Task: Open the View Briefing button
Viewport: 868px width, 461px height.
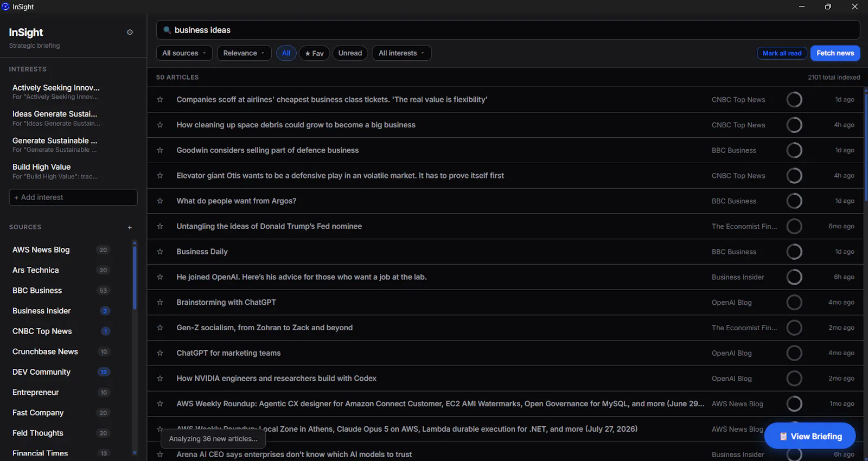Action: point(810,437)
